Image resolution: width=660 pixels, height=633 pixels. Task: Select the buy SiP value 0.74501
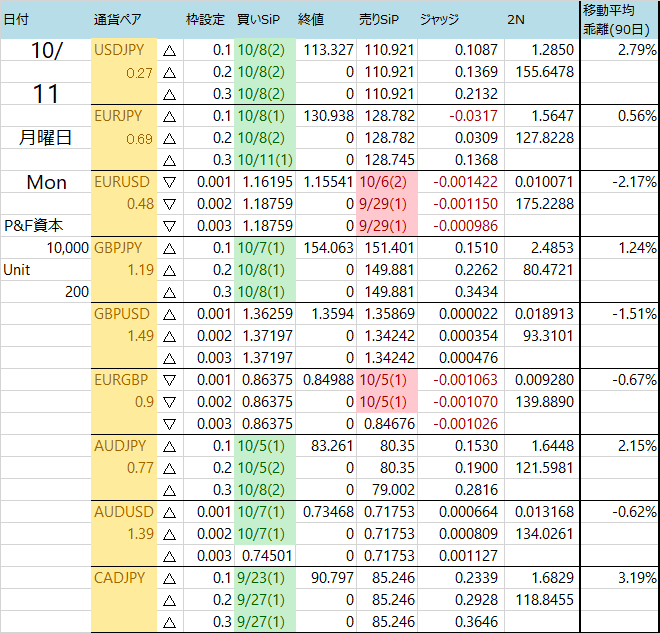(x=267, y=556)
